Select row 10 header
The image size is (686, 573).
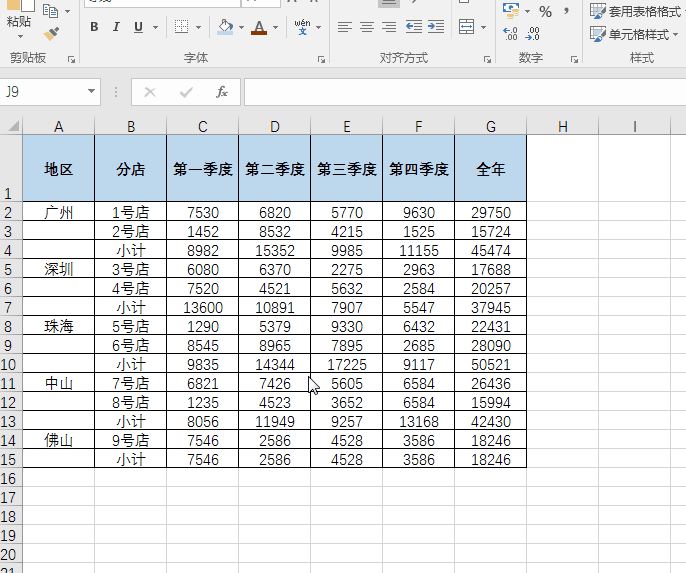pyautogui.click(x=10, y=364)
